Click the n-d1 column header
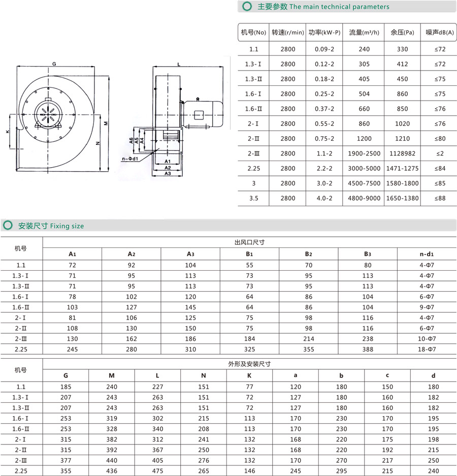 427,254
